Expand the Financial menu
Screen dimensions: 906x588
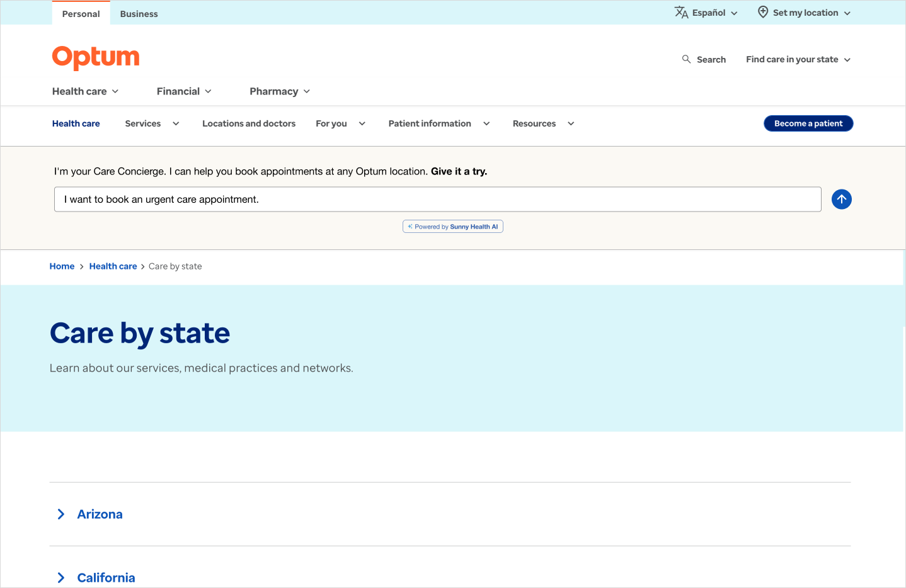click(183, 91)
